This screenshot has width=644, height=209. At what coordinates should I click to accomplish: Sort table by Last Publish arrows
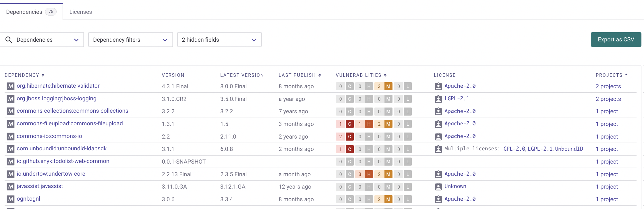[x=320, y=75]
